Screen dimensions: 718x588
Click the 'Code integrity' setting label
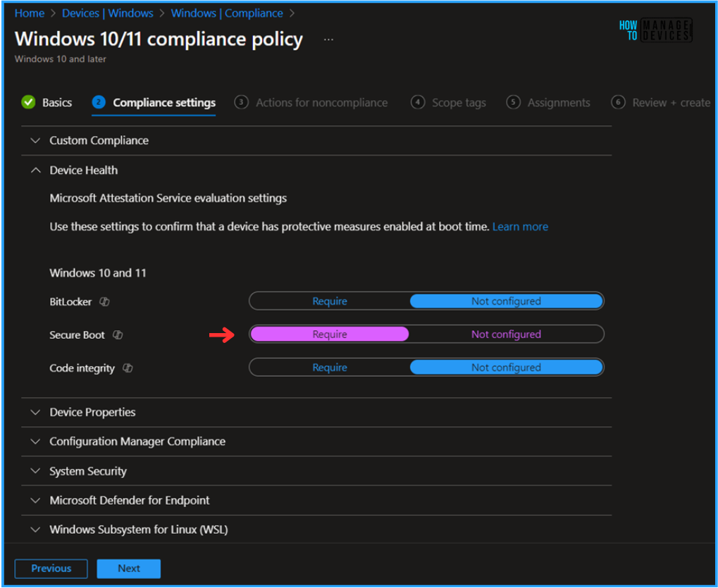click(82, 368)
